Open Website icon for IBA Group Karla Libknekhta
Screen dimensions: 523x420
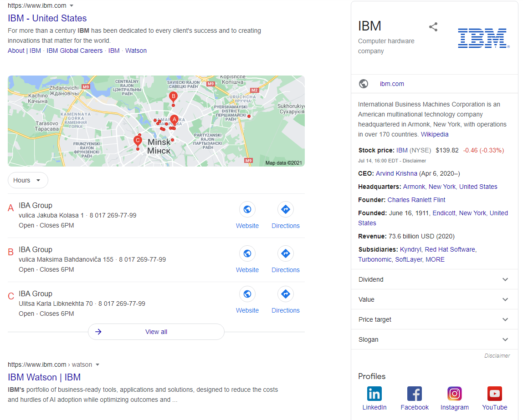click(247, 294)
